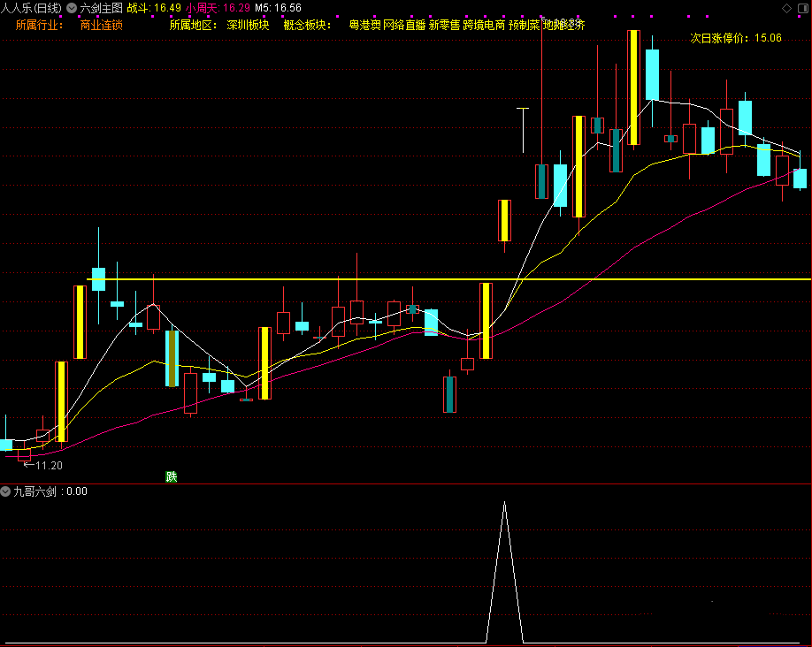The height and width of the screenshot is (647, 812).
Task: Select the M5 moving average label
Action: [x=278, y=8]
